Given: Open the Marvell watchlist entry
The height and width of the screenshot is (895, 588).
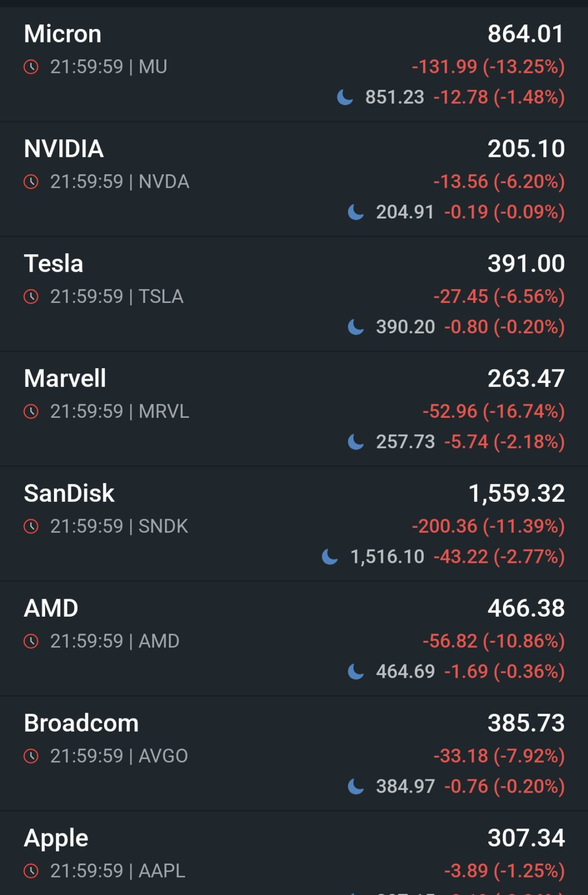Looking at the screenshot, I should point(294,409).
